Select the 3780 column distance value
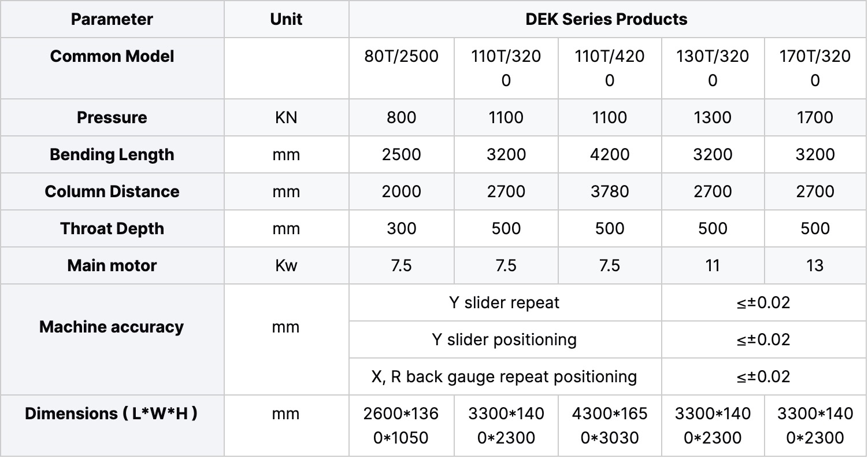The image size is (868, 458). (609, 191)
